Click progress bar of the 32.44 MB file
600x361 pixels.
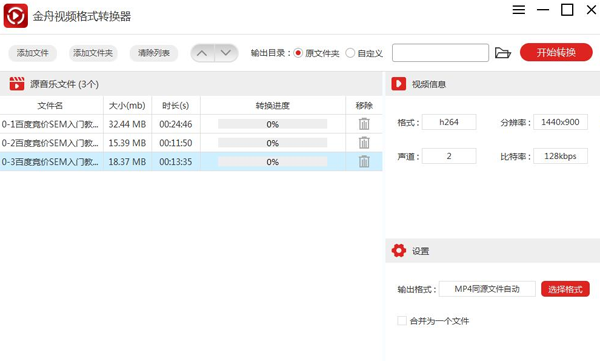pos(272,124)
